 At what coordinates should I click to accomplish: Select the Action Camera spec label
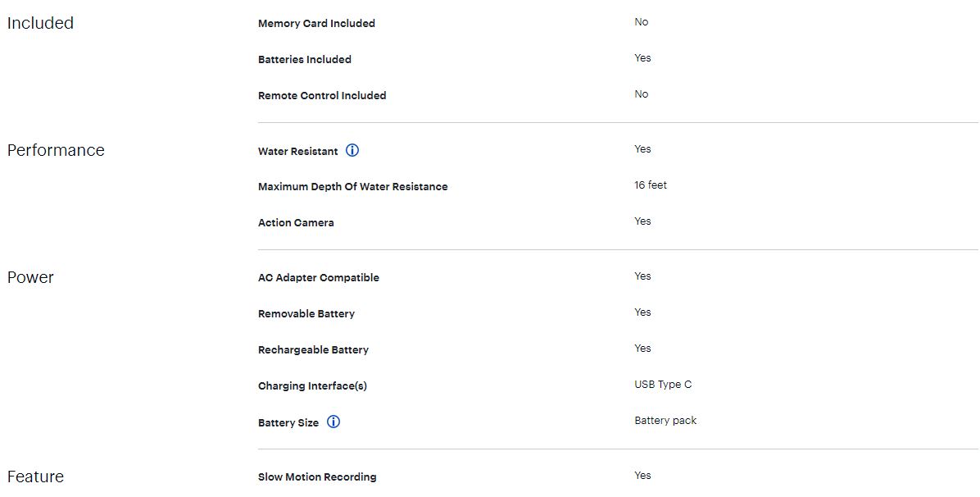pos(296,223)
